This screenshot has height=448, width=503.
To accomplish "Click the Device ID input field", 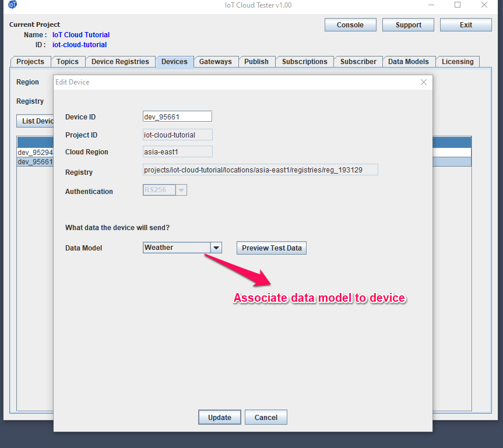I will [177, 117].
